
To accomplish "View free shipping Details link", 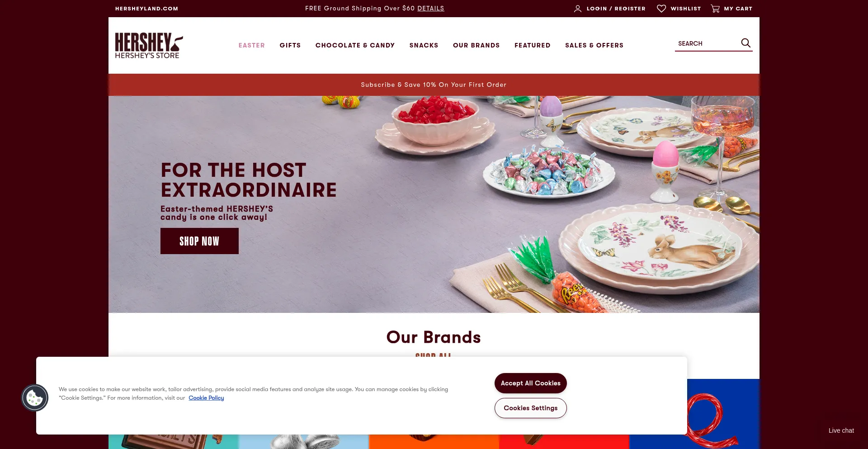I will tap(431, 8).
